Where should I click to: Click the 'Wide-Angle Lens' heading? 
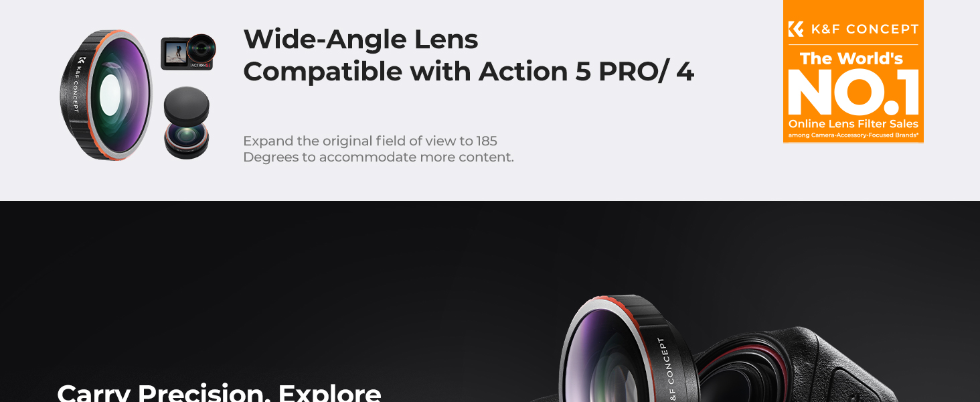[x=361, y=39]
